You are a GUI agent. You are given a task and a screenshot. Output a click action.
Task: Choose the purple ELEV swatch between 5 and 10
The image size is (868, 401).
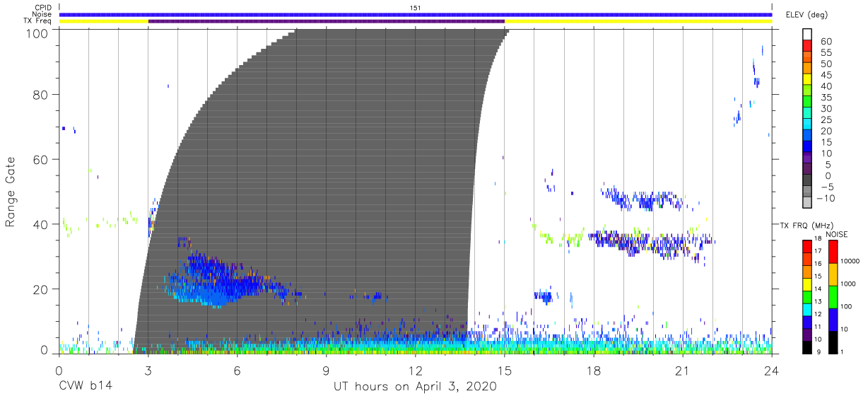807,158
